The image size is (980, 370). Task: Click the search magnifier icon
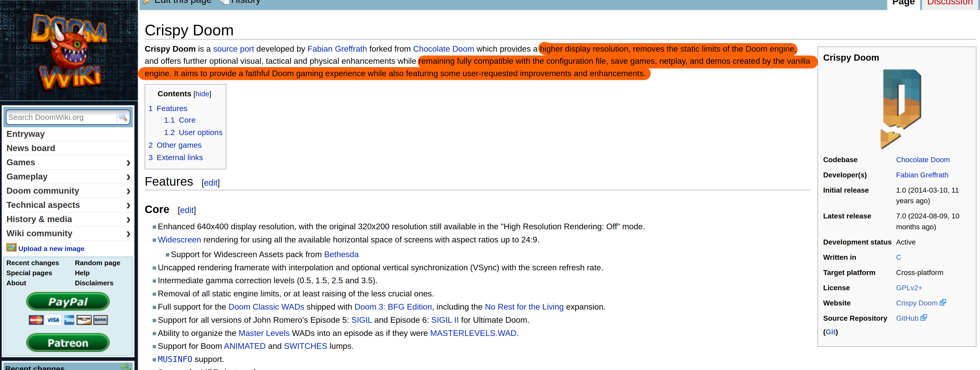pyautogui.click(x=122, y=117)
